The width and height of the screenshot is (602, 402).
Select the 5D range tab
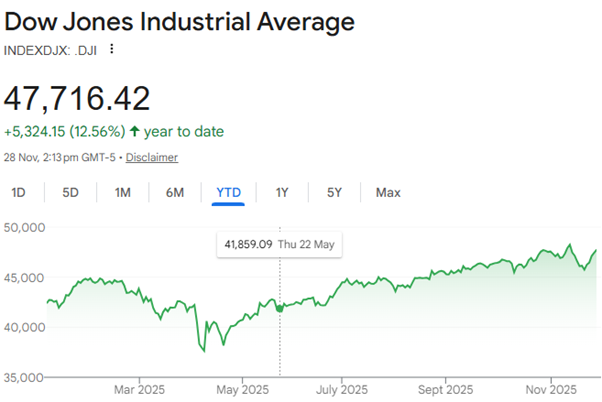[x=69, y=192]
